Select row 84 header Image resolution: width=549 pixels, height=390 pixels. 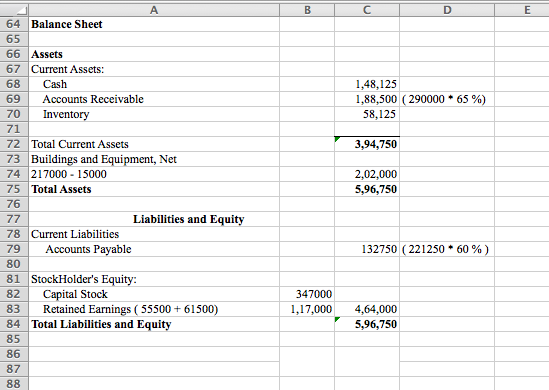pos(14,324)
